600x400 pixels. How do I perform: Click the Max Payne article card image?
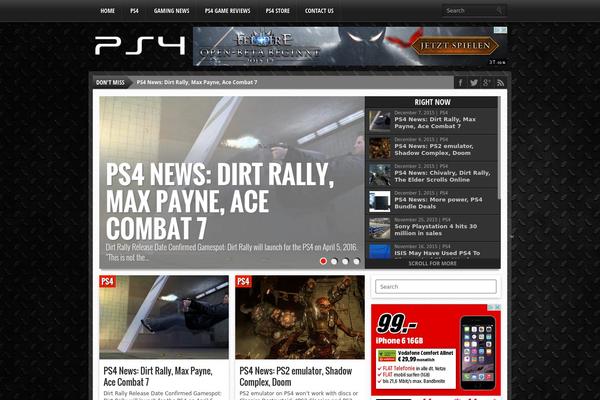pos(164,317)
